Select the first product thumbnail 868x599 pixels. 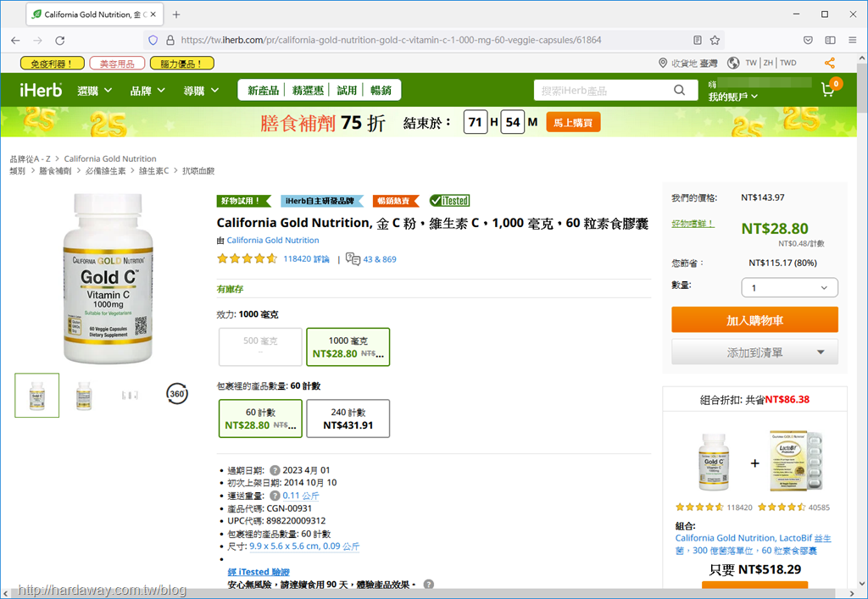point(37,395)
